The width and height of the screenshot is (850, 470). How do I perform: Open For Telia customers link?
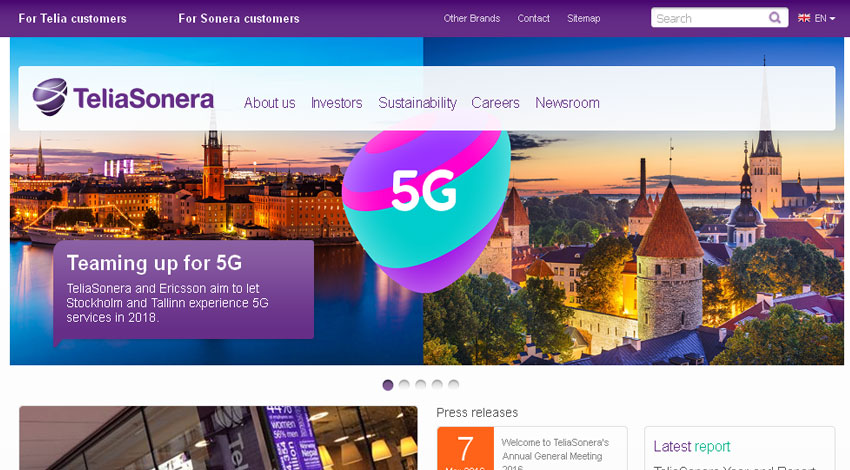click(72, 18)
